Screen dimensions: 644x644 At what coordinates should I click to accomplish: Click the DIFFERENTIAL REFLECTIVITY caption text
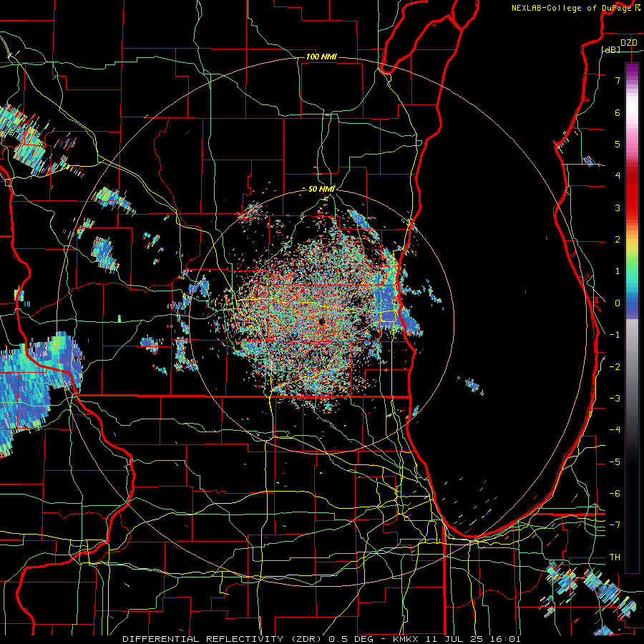click(203, 639)
